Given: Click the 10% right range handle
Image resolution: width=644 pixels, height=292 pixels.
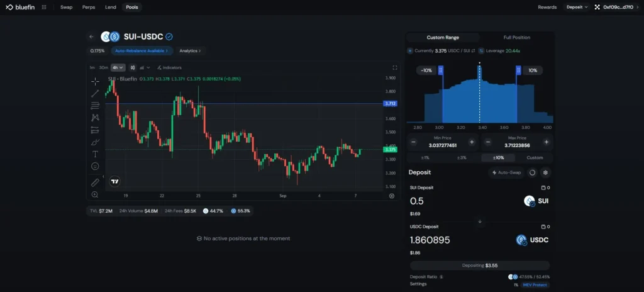Looking at the screenshot, I should [x=518, y=70].
